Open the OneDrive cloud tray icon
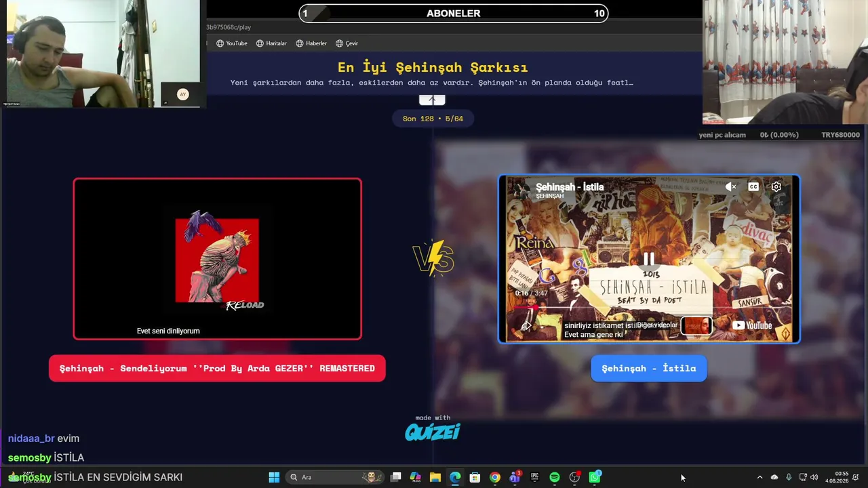Image resolution: width=868 pixels, height=488 pixels. tap(774, 477)
